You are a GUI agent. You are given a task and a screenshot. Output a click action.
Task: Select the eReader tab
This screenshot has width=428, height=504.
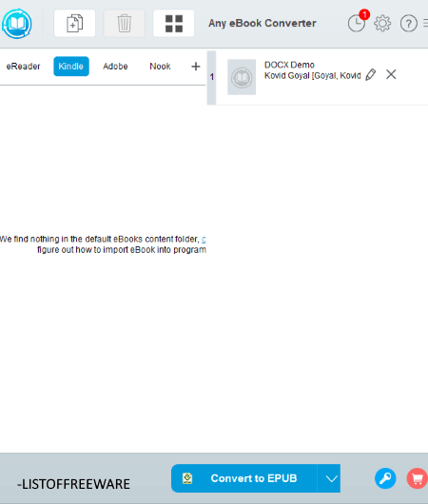[23, 67]
